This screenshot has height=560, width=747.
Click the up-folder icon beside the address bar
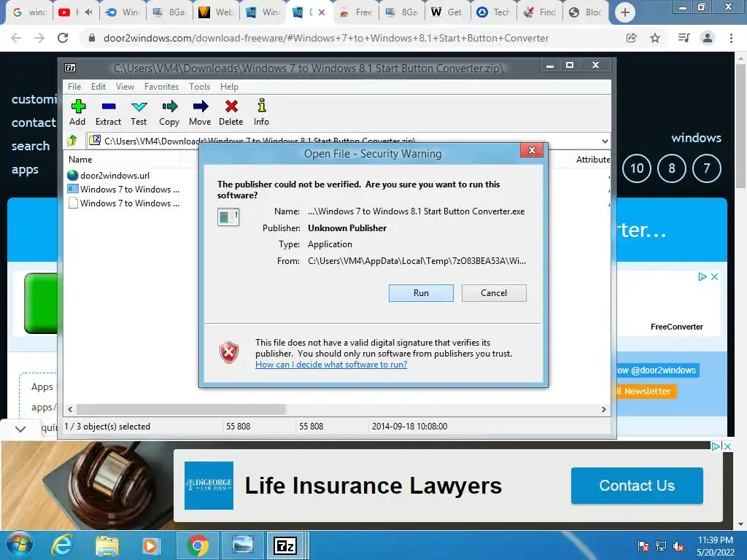pos(72,141)
